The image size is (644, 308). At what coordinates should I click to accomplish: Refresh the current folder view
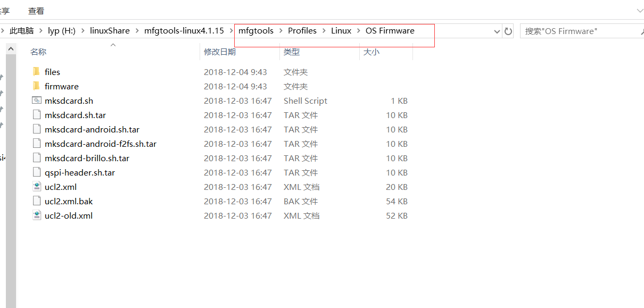[x=508, y=31]
